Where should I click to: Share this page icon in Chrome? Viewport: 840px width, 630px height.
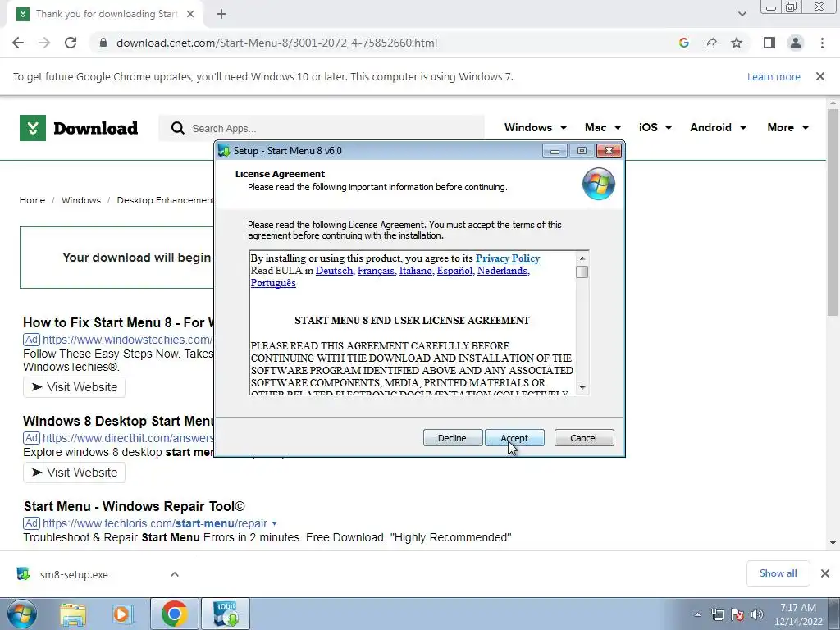pos(710,43)
